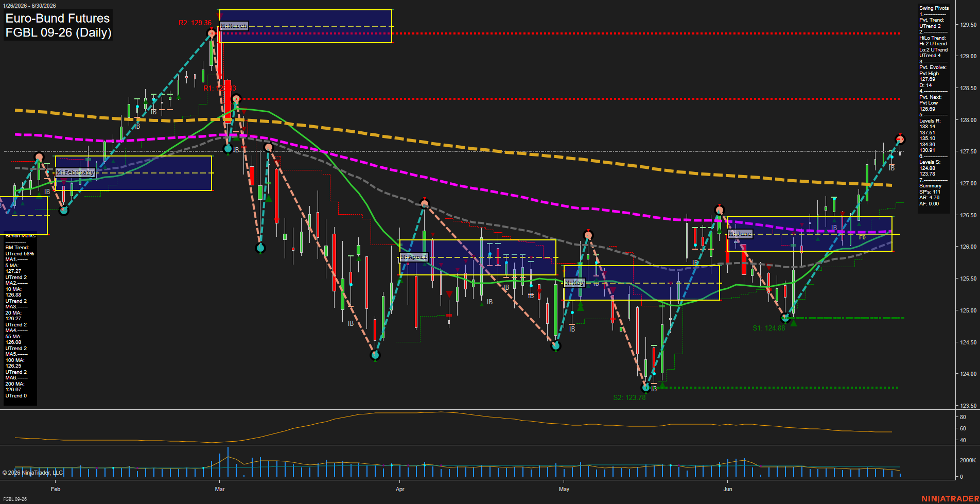Click the 5 MA: 127.27 entry
The height and width of the screenshot is (504, 980).
pos(13,268)
